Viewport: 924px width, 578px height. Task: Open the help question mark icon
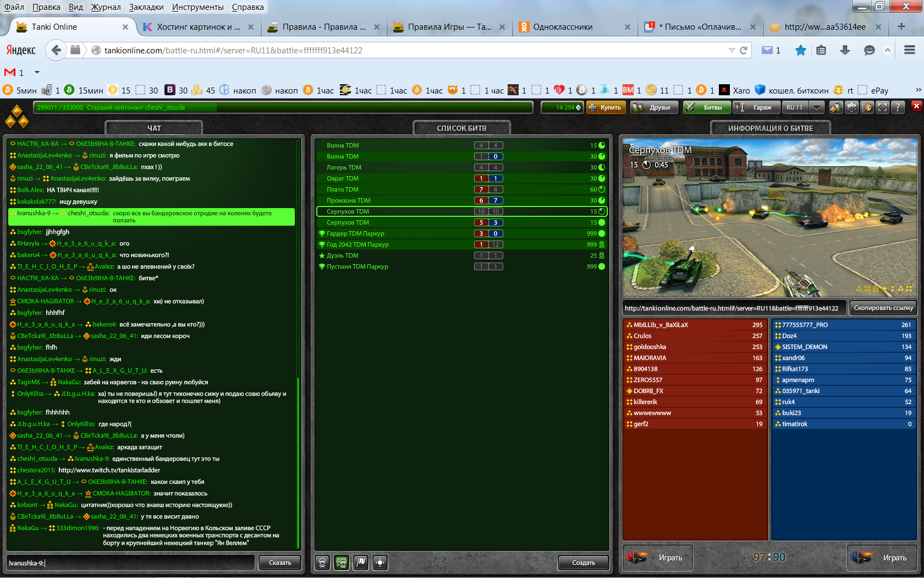click(x=898, y=107)
